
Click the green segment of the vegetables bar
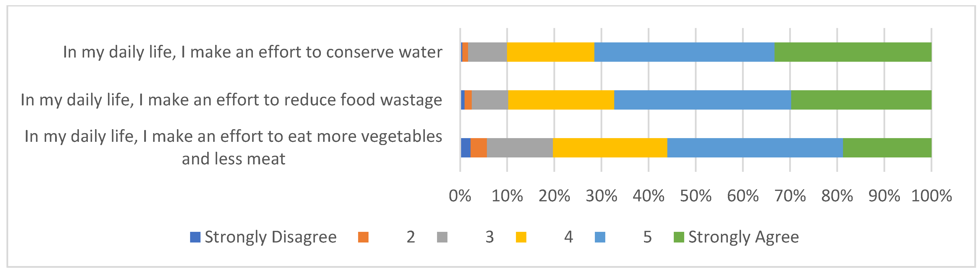pyautogui.click(x=887, y=148)
